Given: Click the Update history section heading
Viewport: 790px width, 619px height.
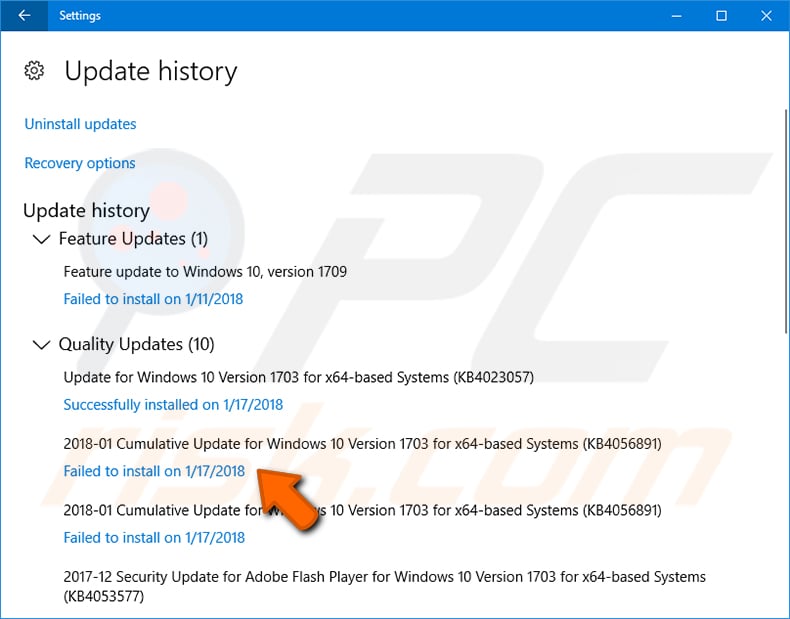Looking at the screenshot, I should [x=87, y=211].
